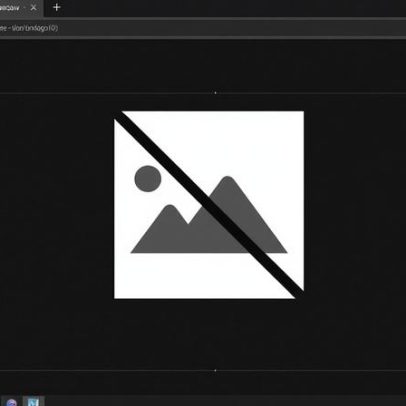Open a new tab with the plus icon
Viewport: 406px width, 406px height.
click(x=56, y=7)
